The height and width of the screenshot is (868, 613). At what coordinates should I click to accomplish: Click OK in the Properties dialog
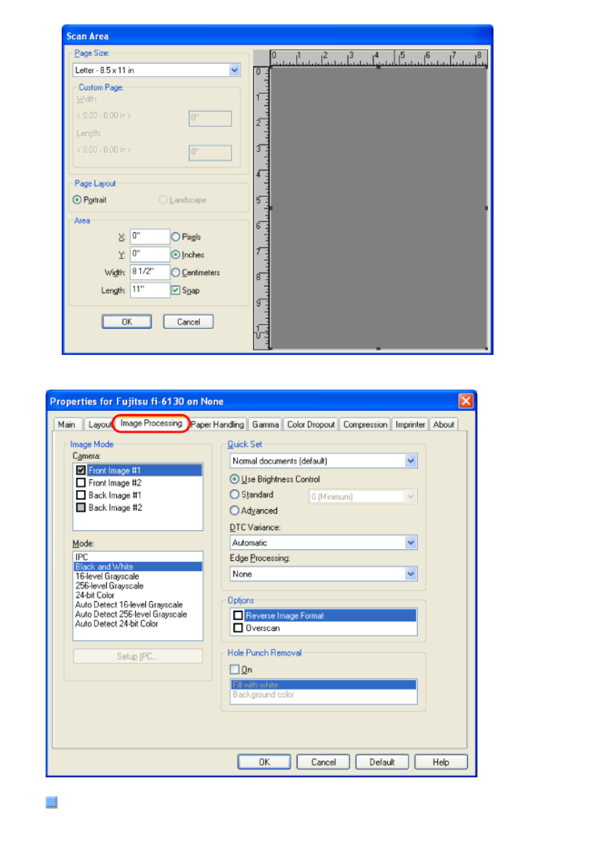coord(264,762)
